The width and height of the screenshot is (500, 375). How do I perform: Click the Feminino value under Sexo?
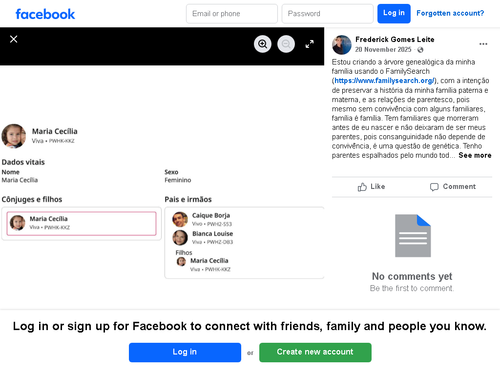click(x=178, y=180)
